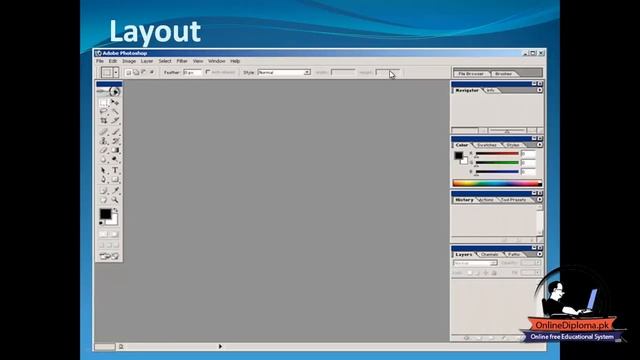The image size is (640, 360).
Task: Select the Zoom tool
Action: [115, 200]
